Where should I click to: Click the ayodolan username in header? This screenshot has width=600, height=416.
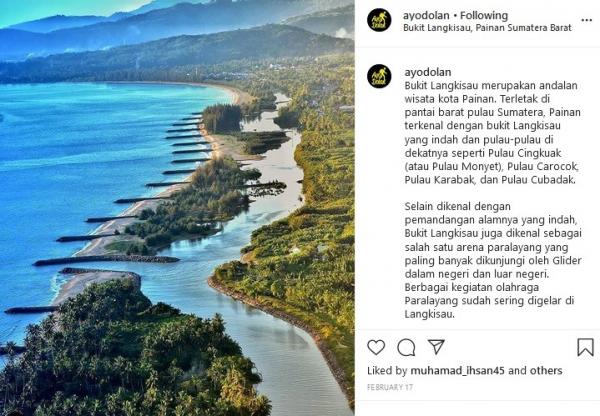click(426, 15)
